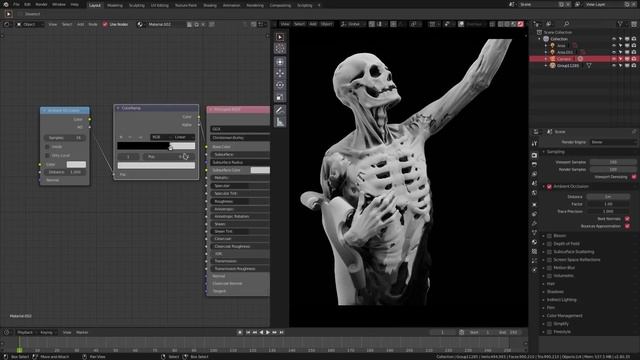
Task: Click the Camera object icon in outliner
Action: click(x=553, y=59)
